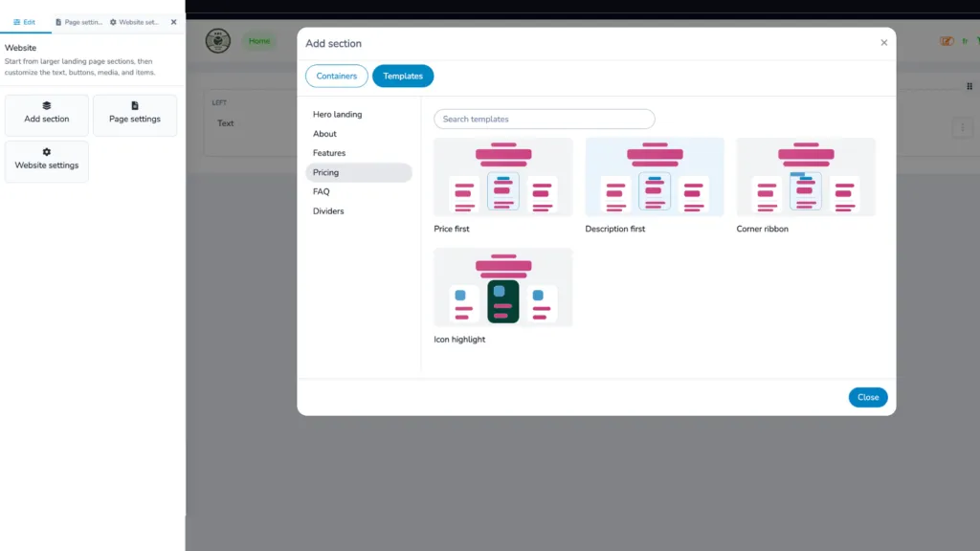The image size is (980, 551).
Task: Open the three-dot menu on section
Action: [x=963, y=127]
